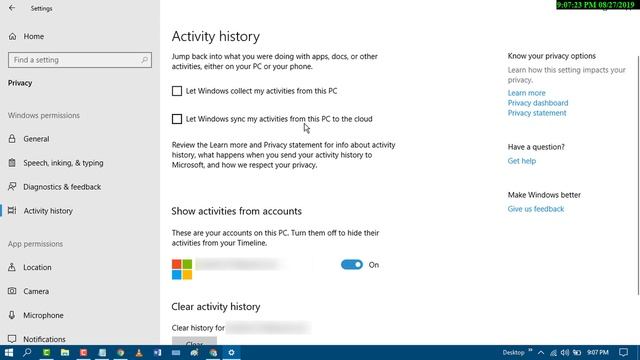Screen dimensions: 640x360
Task: Go back with the Settings back arrow
Action: click(12, 8)
